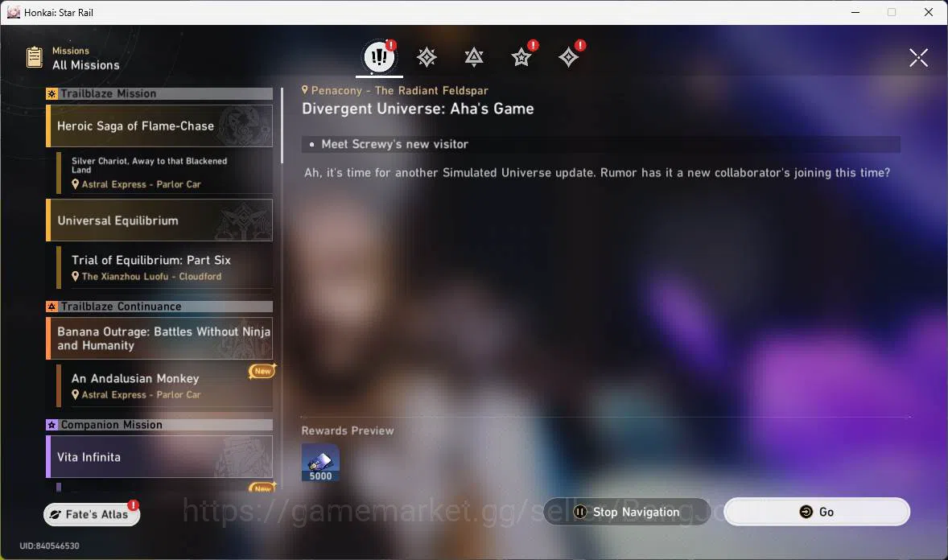948x560 pixels.
Task: Open Silver Chariot, Away to that Blackened Land
Action: pos(164,172)
